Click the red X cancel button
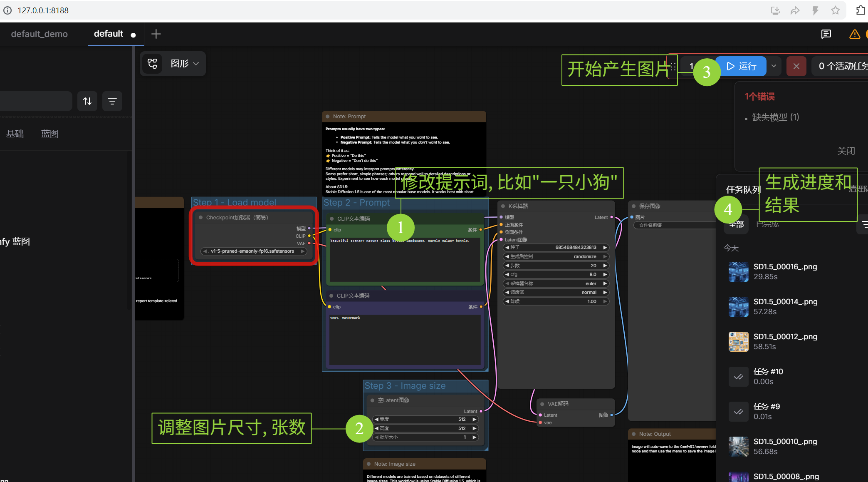The image size is (868, 482). tap(796, 66)
